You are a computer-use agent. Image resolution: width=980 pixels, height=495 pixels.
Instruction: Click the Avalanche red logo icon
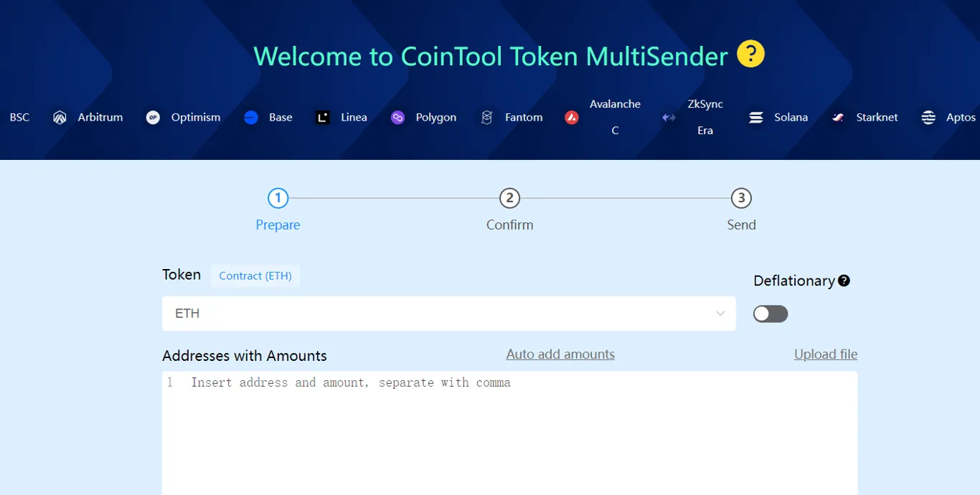(572, 118)
